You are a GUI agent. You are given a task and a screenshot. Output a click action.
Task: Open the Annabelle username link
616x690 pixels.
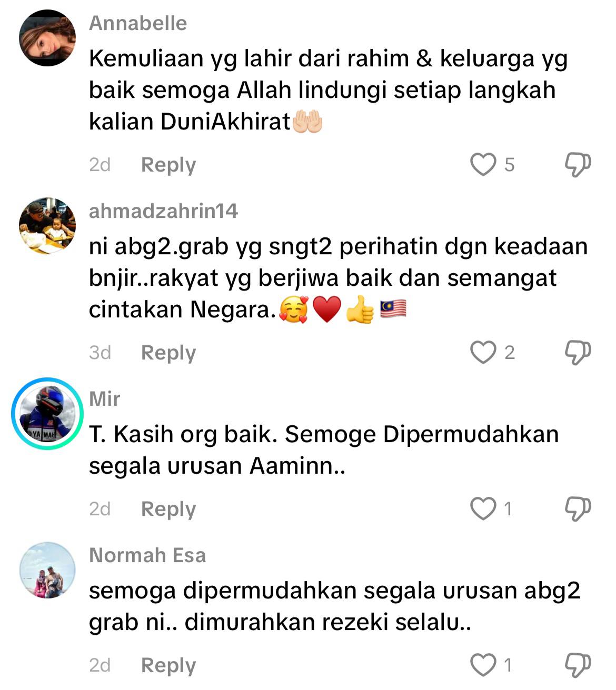(138, 23)
